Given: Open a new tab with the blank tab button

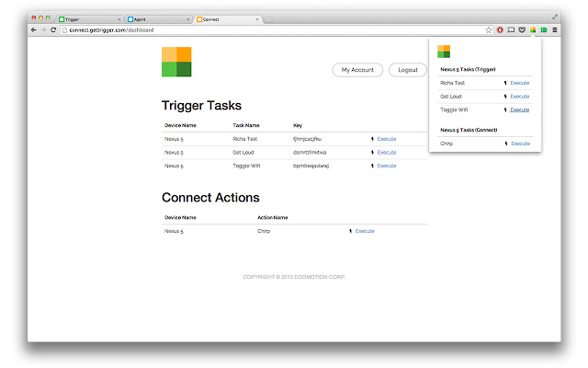Looking at the screenshot, I should (269, 19).
